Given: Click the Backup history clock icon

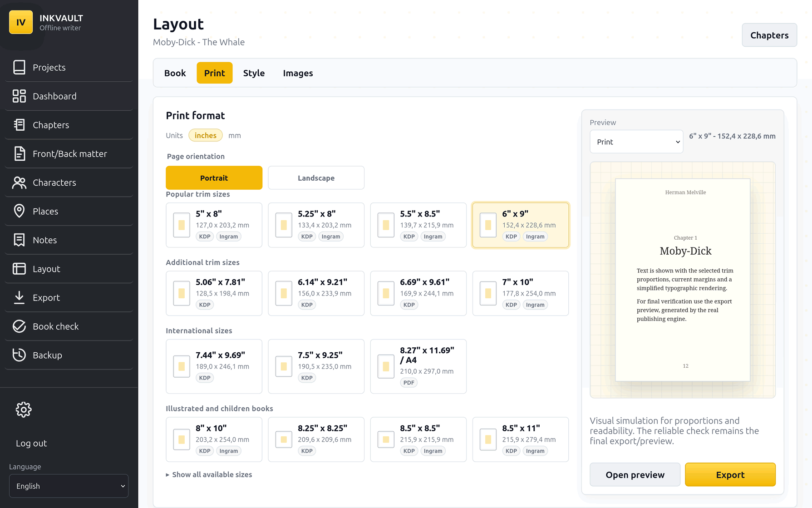Looking at the screenshot, I should 19,355.
